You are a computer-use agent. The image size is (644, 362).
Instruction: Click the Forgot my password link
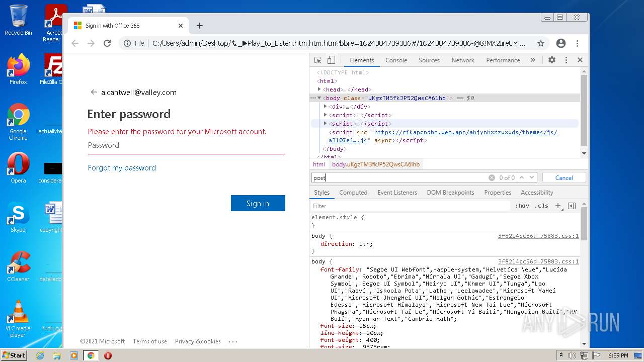[122, 168]
